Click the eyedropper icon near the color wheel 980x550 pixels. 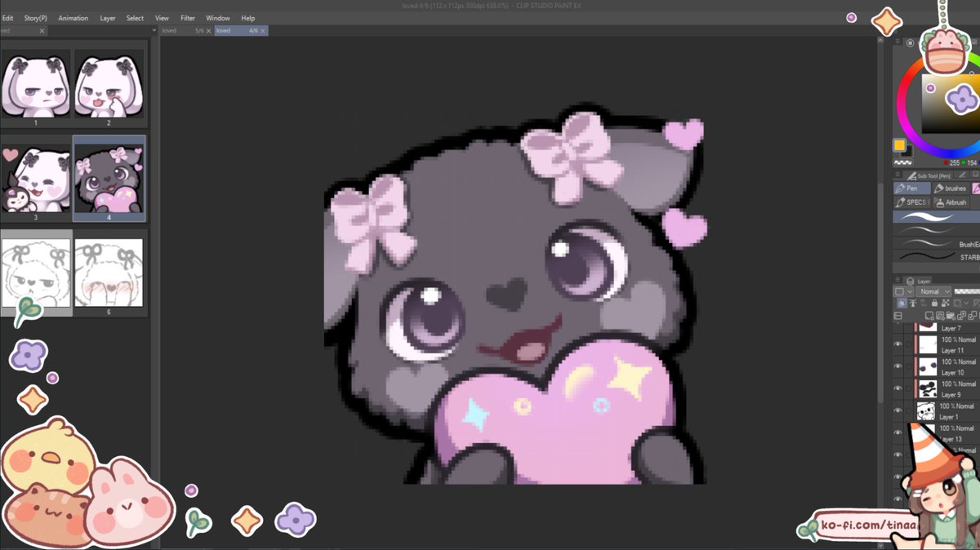(911, 43)
